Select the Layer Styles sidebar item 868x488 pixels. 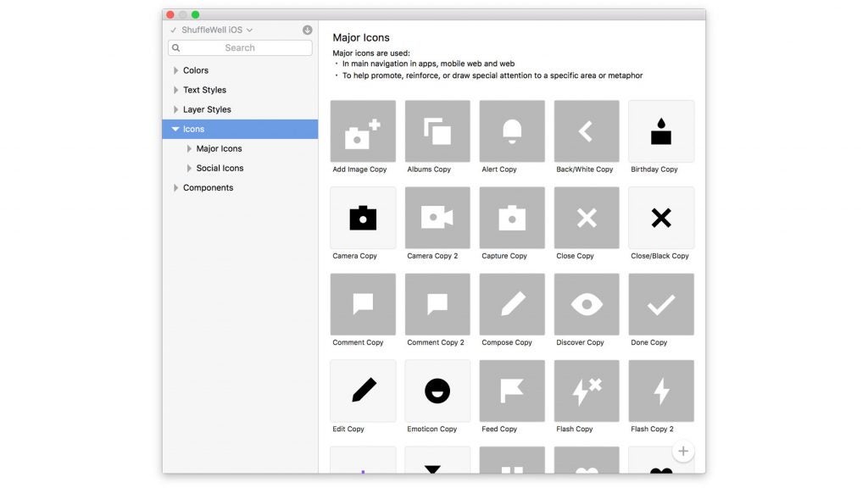[x=240, y=109]
